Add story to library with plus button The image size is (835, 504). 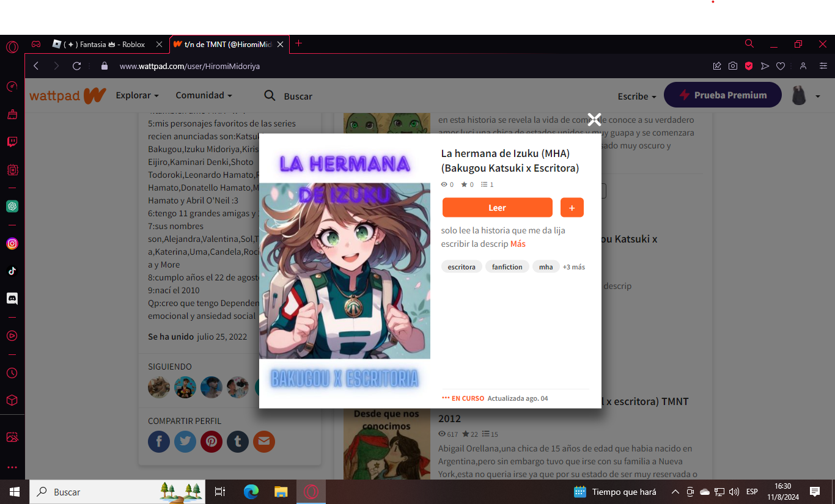tap(572, 208)
